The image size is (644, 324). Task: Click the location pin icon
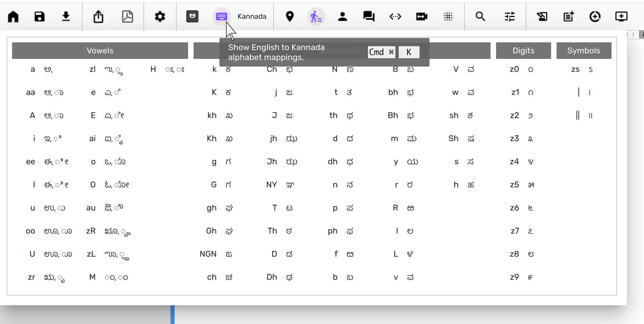pos(290,17)
